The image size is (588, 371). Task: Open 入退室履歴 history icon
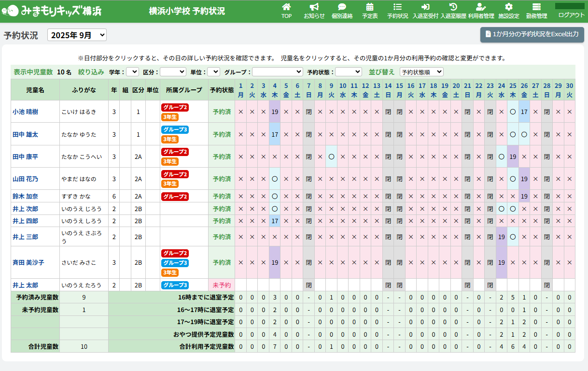point(453,7)
